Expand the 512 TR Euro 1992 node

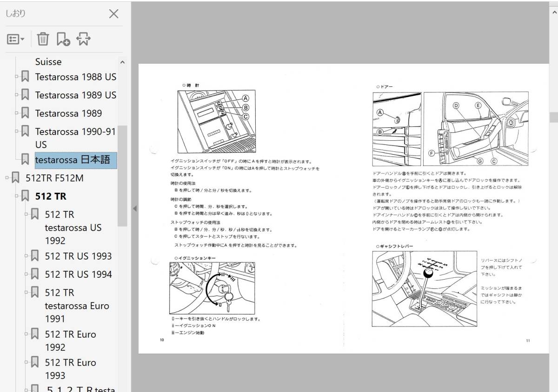point(27,334)
